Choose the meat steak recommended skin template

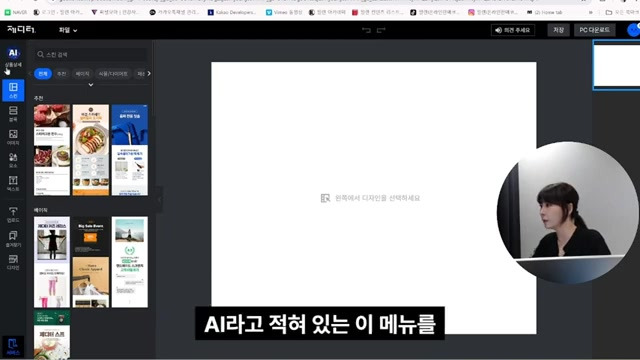52,150
